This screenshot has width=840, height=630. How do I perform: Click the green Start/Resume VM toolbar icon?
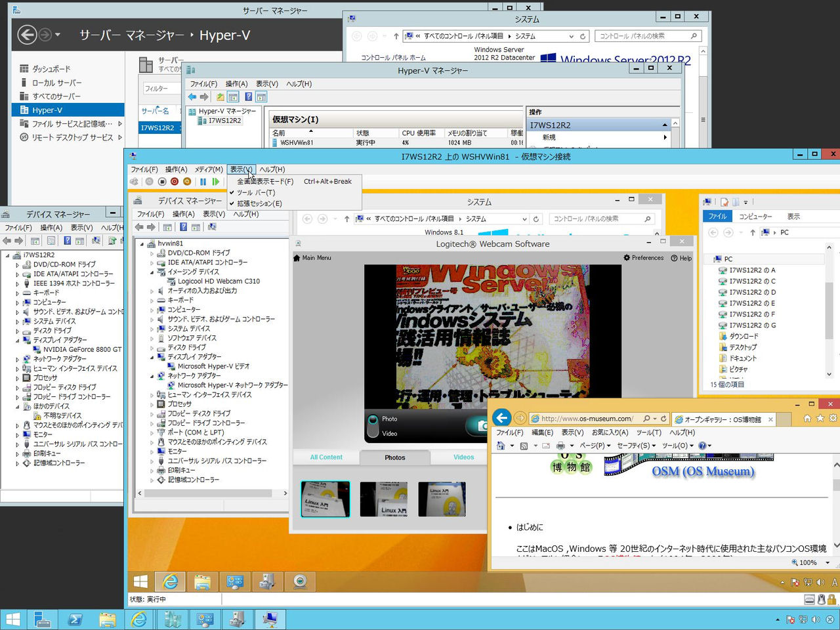(x=215, y=182)
